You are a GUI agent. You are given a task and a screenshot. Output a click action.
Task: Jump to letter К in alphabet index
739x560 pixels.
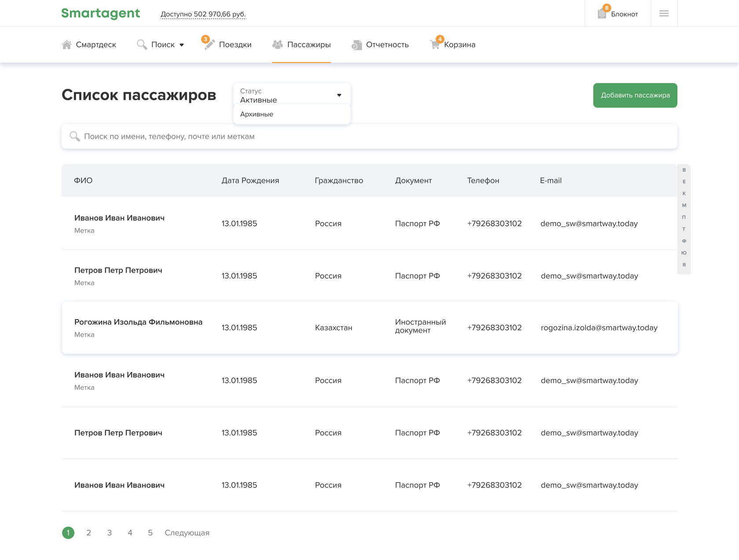pos(684,193)
